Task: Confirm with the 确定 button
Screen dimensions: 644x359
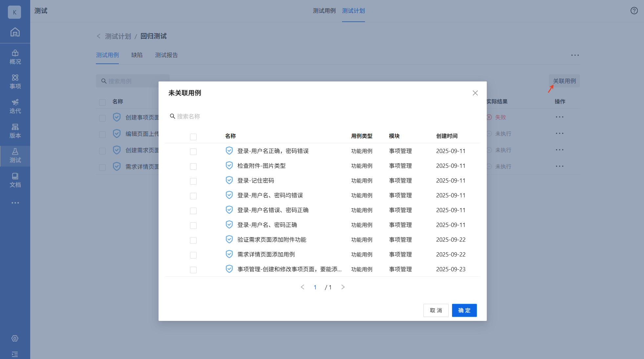Action: [x=464, y=310]
